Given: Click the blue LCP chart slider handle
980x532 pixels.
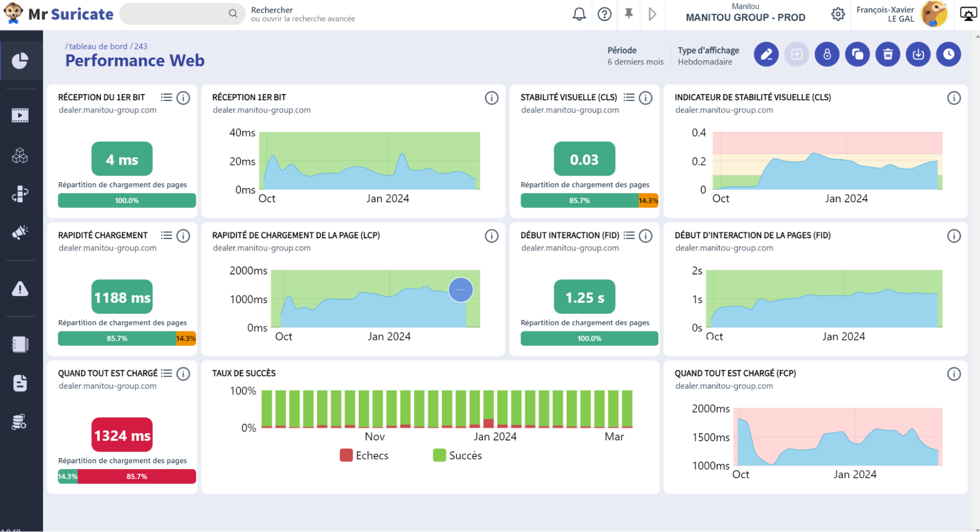Looking at the screenshot, I should coord(461,290).
